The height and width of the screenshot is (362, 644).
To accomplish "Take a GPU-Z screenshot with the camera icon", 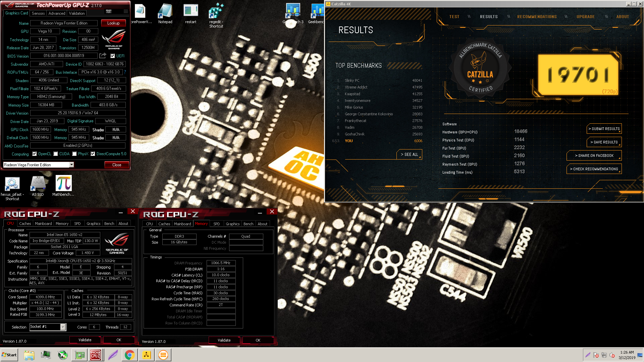I will (109, 12).
